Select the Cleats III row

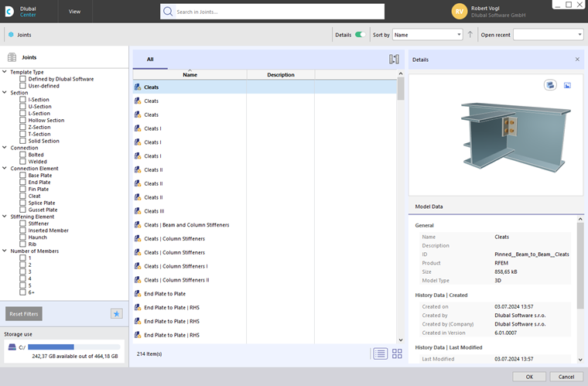[265, 211]
